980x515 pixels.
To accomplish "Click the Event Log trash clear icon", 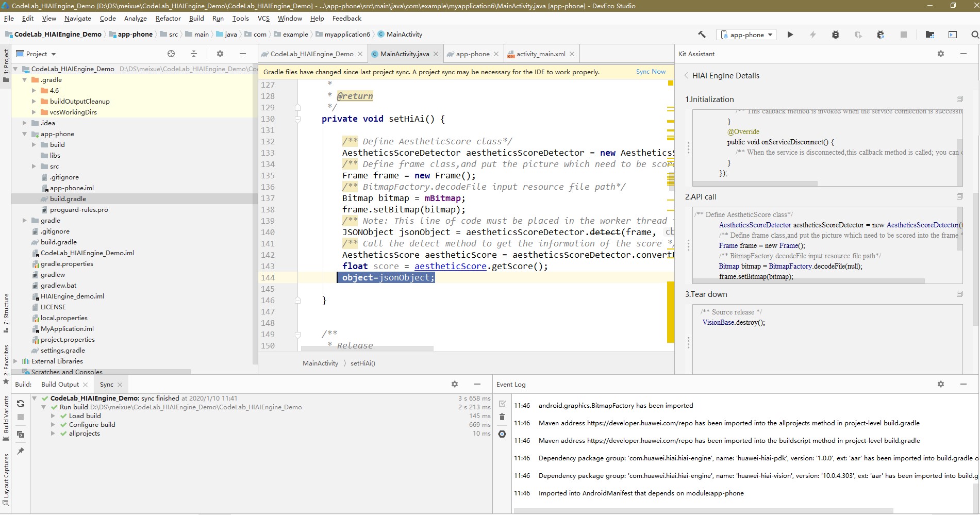I will (502, 417).
